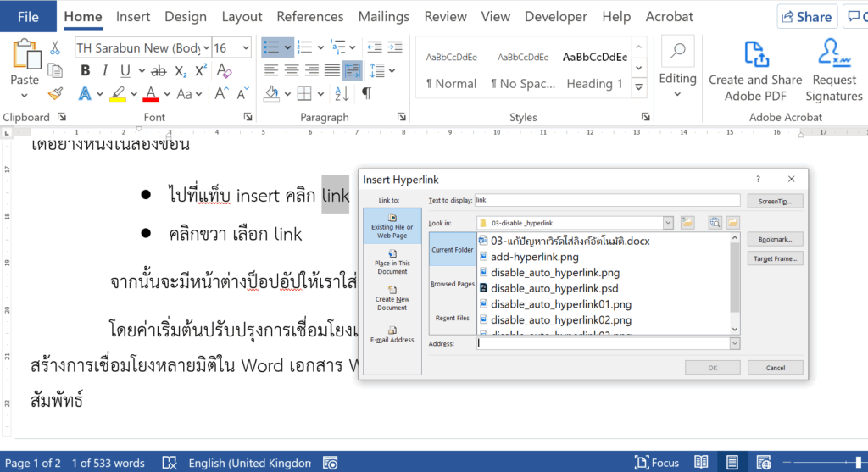Open the References tab
The height and width of the screenshot is (472, 868).
click(310, 17)
